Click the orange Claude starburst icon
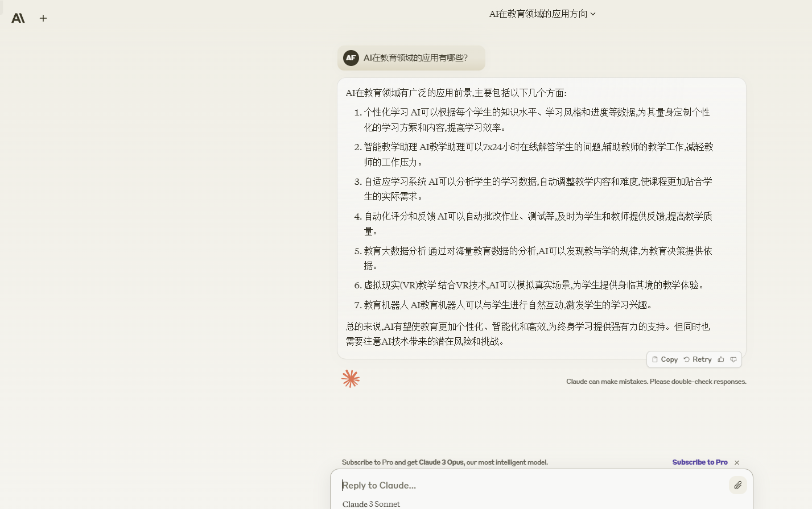812x509 pixels. point(351,378)
